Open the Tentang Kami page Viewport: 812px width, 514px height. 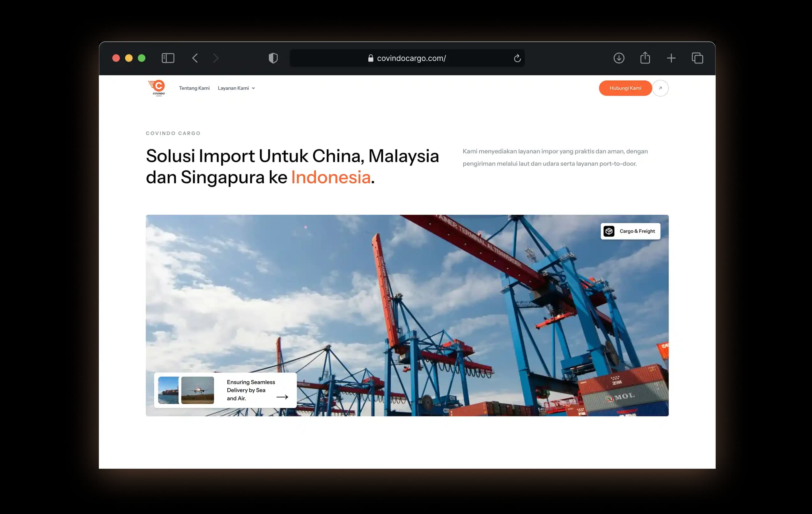point(194,88)
